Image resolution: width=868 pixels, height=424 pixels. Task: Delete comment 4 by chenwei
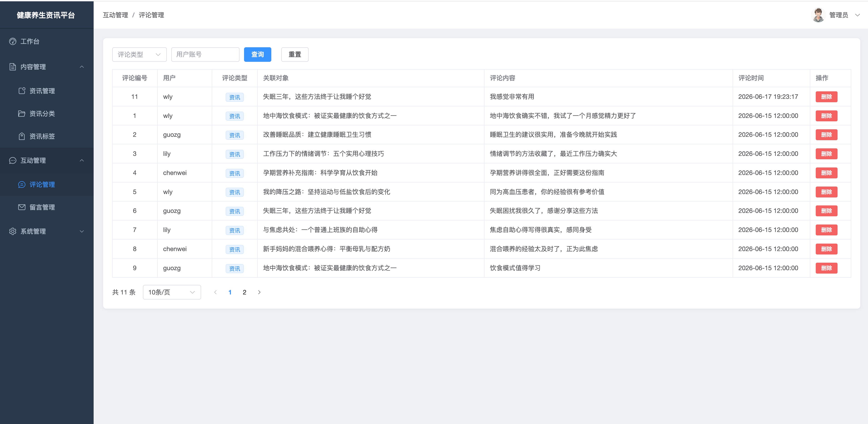826,172
